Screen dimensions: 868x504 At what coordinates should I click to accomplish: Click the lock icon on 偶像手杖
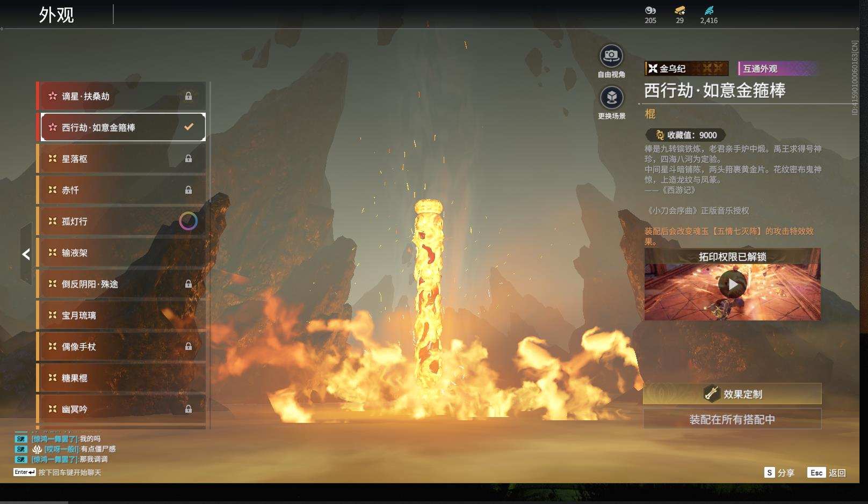189,347
